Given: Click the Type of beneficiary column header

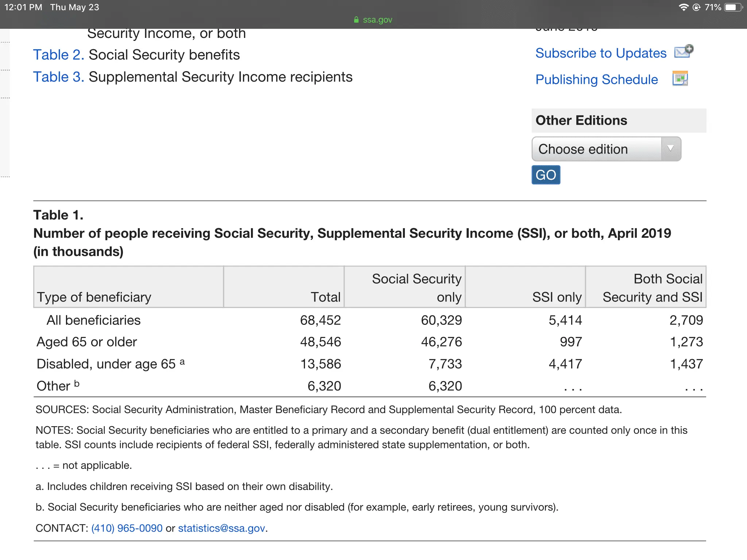Looking at the screenshot, I should tap(94, 297).
